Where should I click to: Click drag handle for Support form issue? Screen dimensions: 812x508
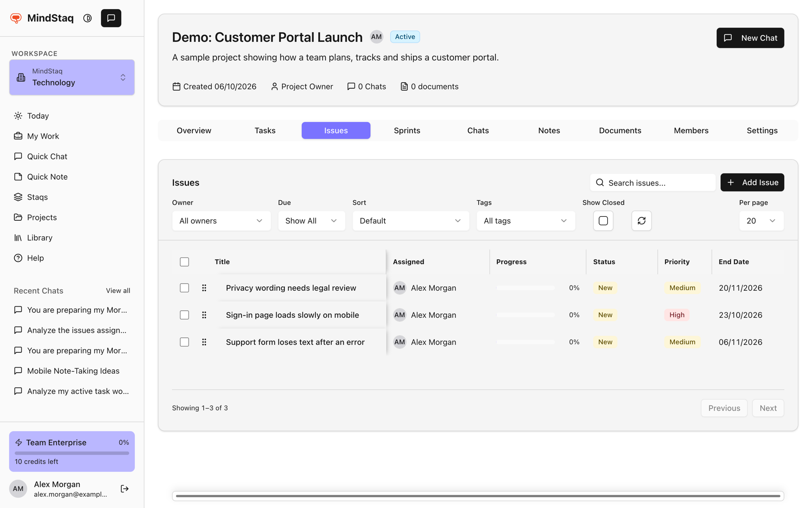coord(204,342)
